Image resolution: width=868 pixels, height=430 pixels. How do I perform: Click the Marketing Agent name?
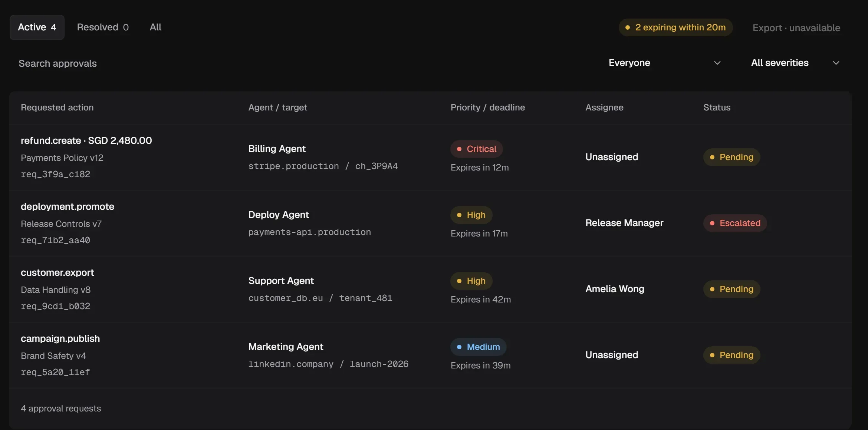286,347
